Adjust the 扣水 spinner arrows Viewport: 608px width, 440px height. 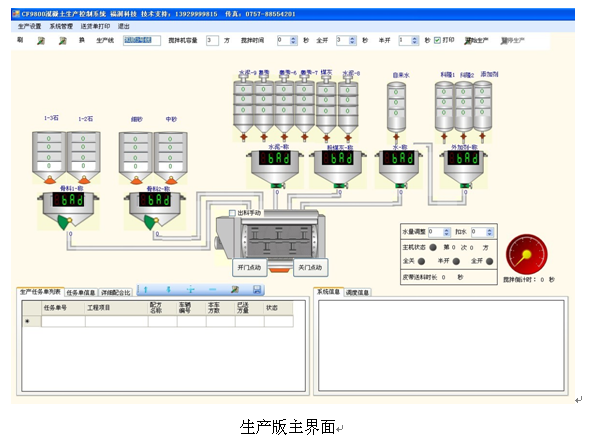[x=490, y=232]
